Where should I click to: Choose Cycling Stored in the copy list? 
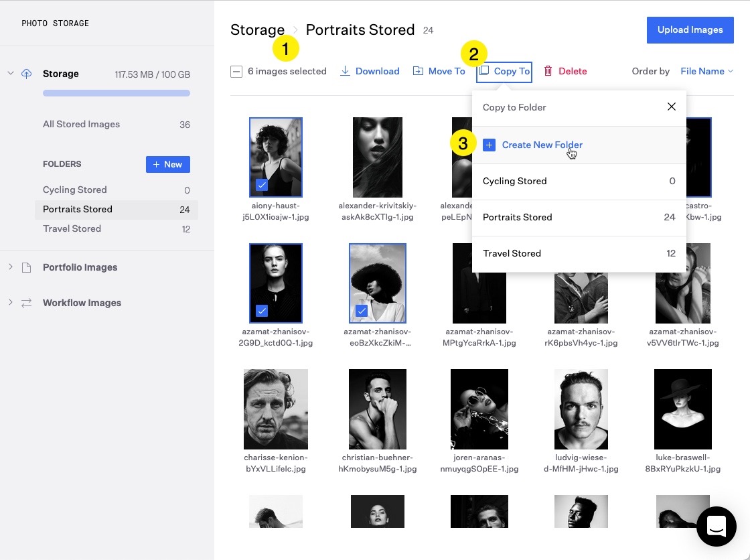pyautogui.click(x=579, y=181)
